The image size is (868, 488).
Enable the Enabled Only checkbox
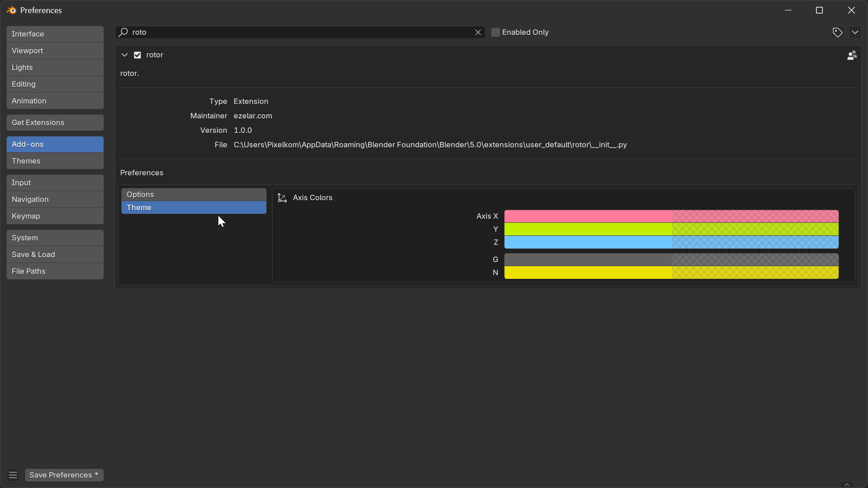click(x=495, y=32)
